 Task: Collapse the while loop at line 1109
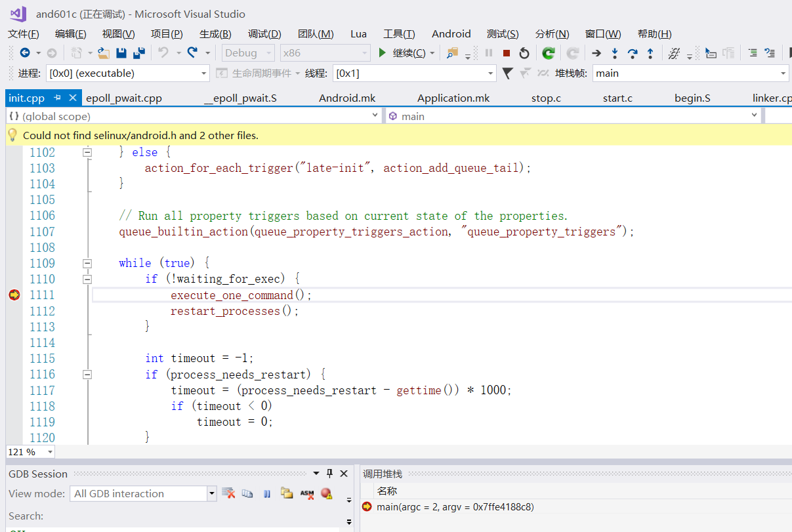87,263
